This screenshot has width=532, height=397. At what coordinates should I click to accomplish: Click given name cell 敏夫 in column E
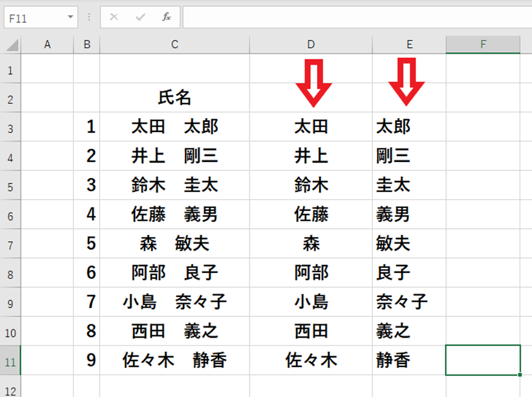[x=409, y=243]
